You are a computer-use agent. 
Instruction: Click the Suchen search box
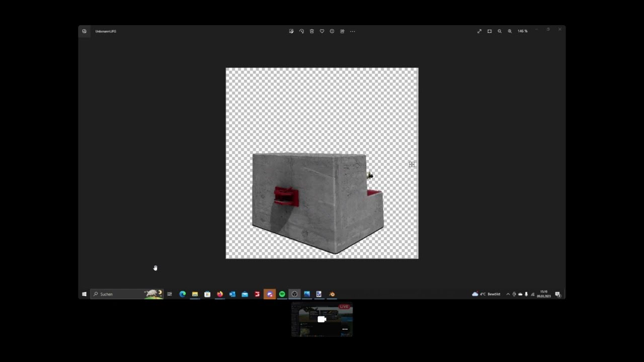[127, 294]
